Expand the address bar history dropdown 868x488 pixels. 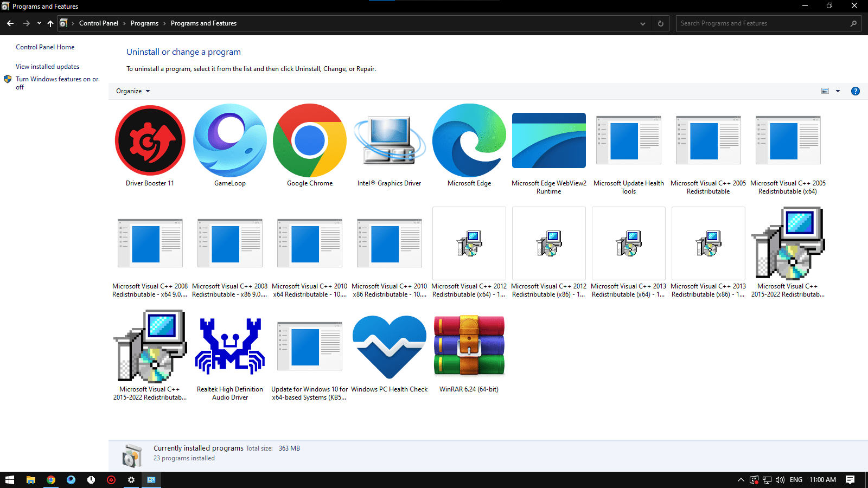click(643, 23)
